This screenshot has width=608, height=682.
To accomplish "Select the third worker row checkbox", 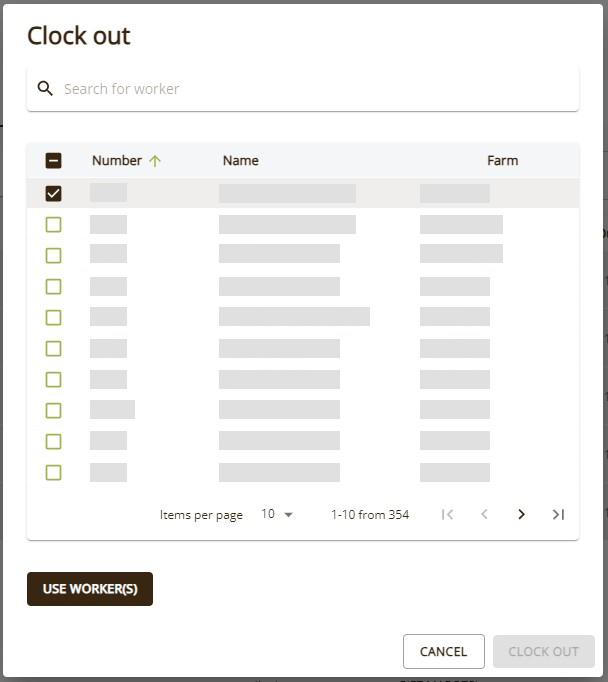I will pyautogui.click(x=53, y=256).
